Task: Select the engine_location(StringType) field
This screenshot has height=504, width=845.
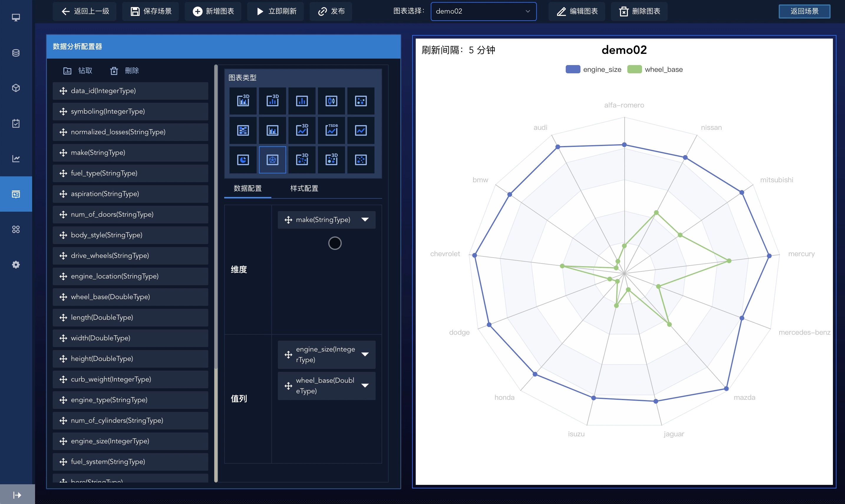Action: [x=131, y=276]
